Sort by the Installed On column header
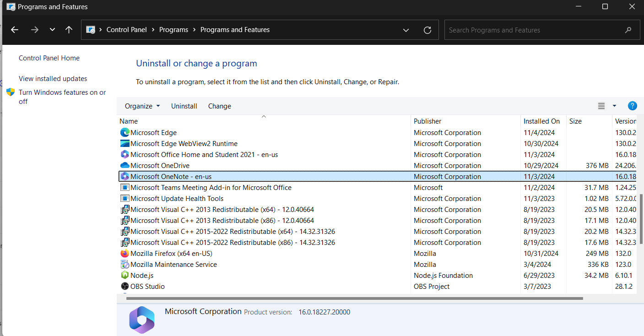 coord(541,121)
